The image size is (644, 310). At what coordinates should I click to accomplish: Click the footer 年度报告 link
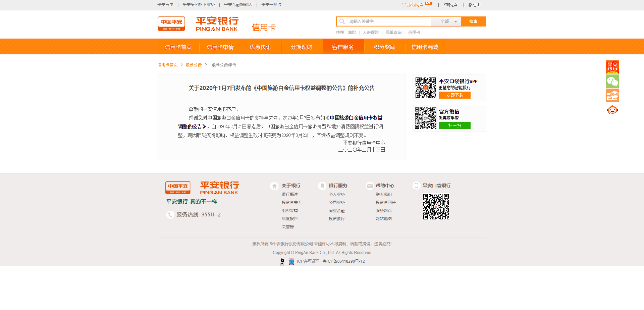290,219
